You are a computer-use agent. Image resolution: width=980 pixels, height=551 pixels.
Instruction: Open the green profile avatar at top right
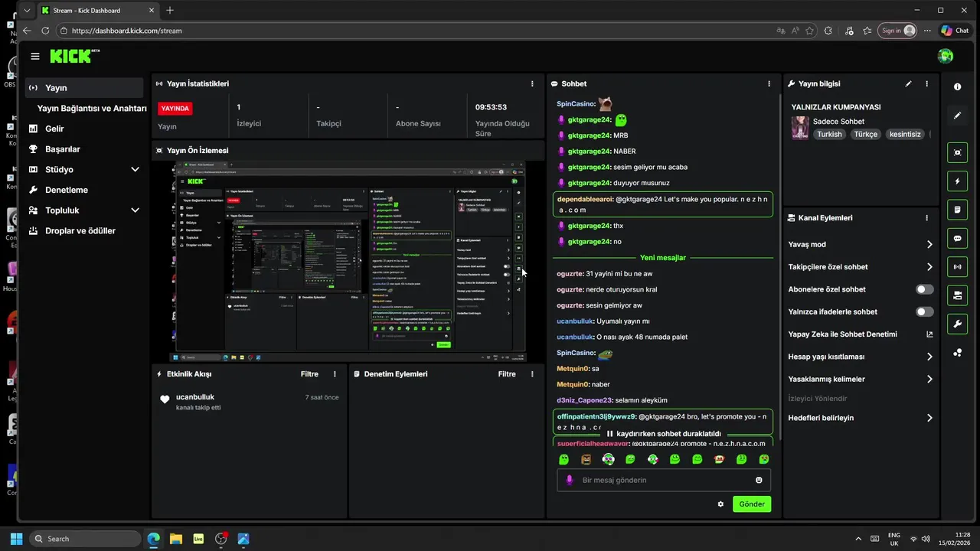click(x=946, y=56)
